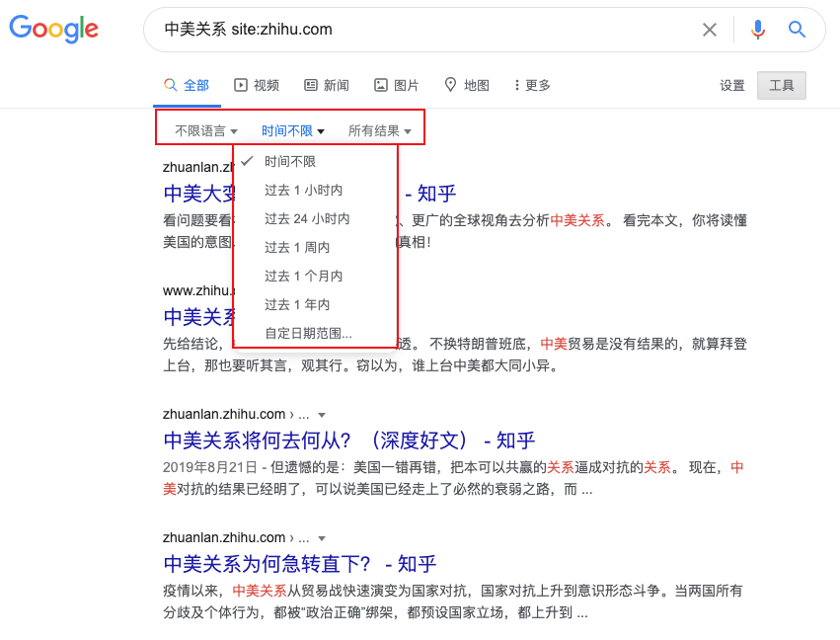Screen dimensions: 840x640
Task: Open the first result titled 中美大变
Action: [x=198, y=194]
